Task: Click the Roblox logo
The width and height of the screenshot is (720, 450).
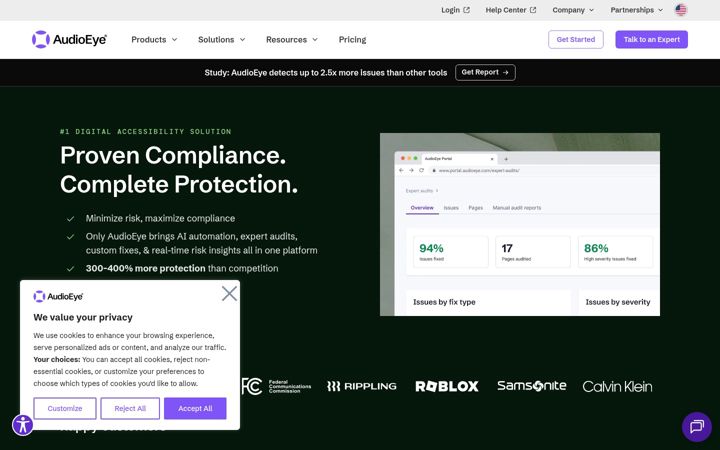Action: coord(447,386)
